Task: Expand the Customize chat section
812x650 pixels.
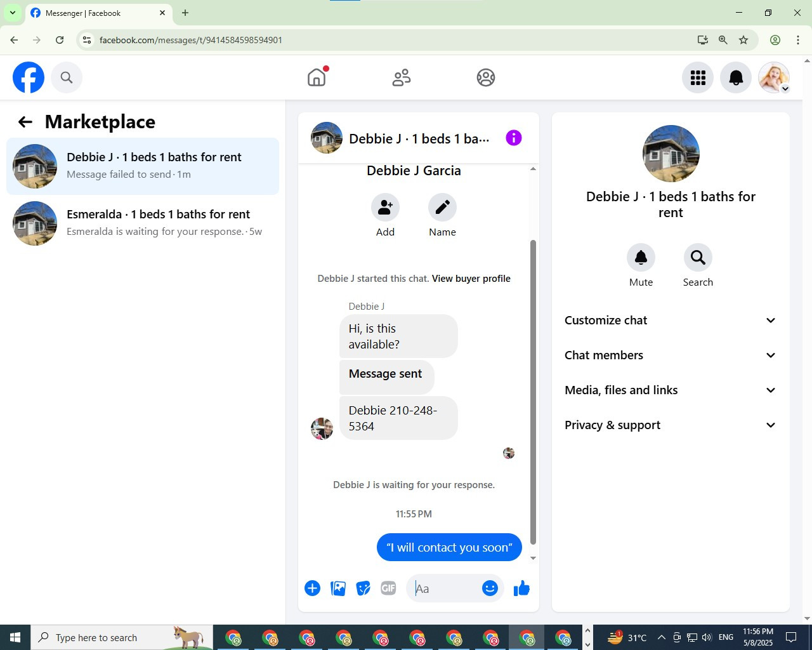Action: tap(671, 321)
